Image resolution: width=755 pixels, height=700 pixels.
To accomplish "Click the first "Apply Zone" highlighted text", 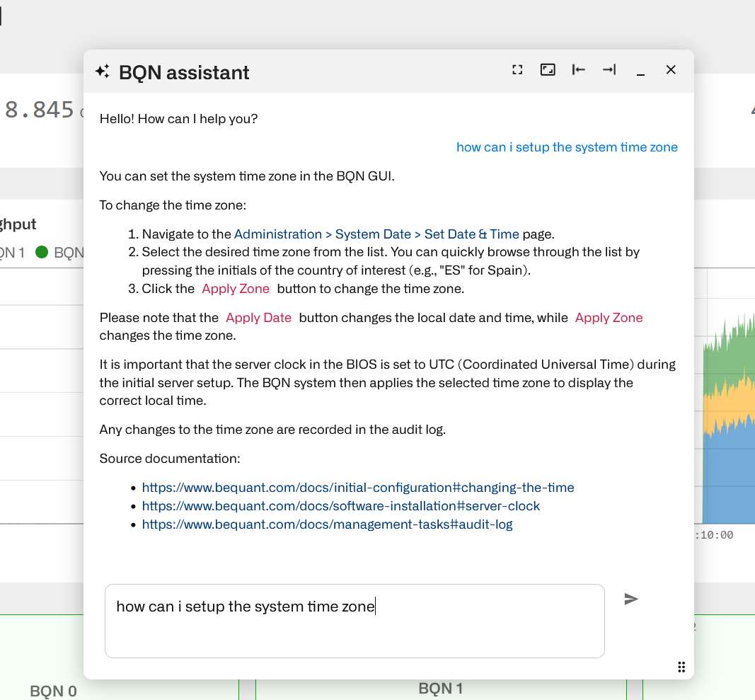I will (x=236, y=289).
